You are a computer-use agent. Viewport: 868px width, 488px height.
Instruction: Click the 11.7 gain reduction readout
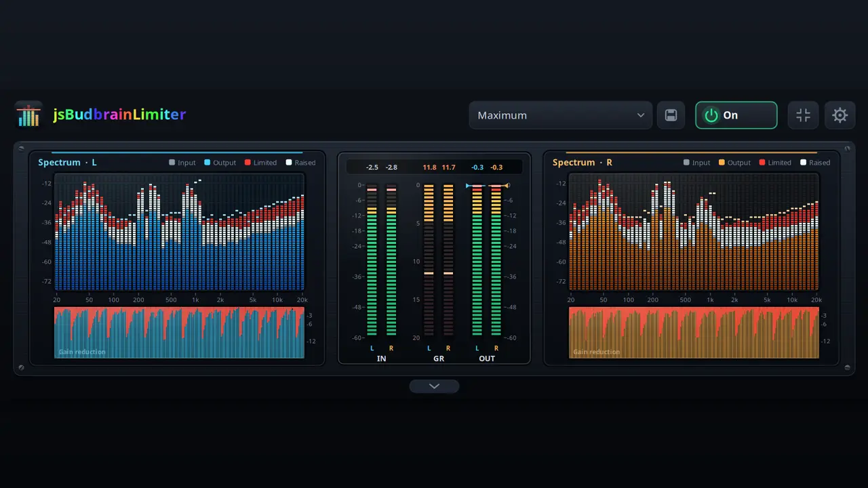tap(448, 167)
